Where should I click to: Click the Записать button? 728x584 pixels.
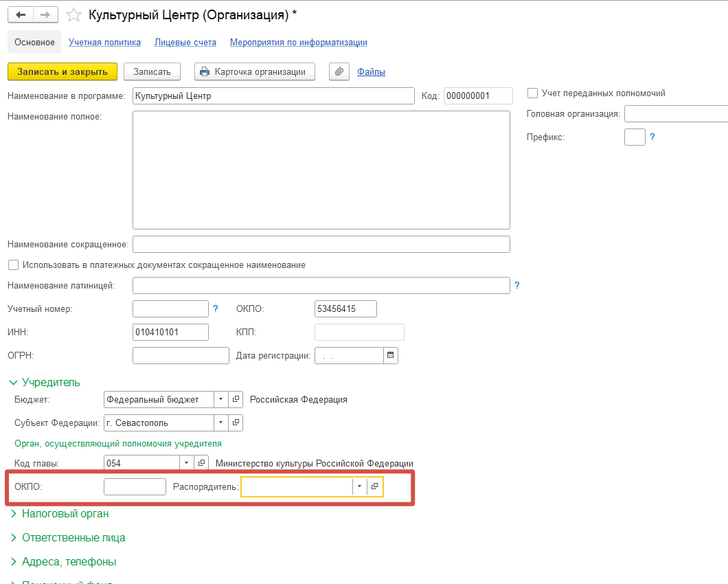[x=152, y=71]
